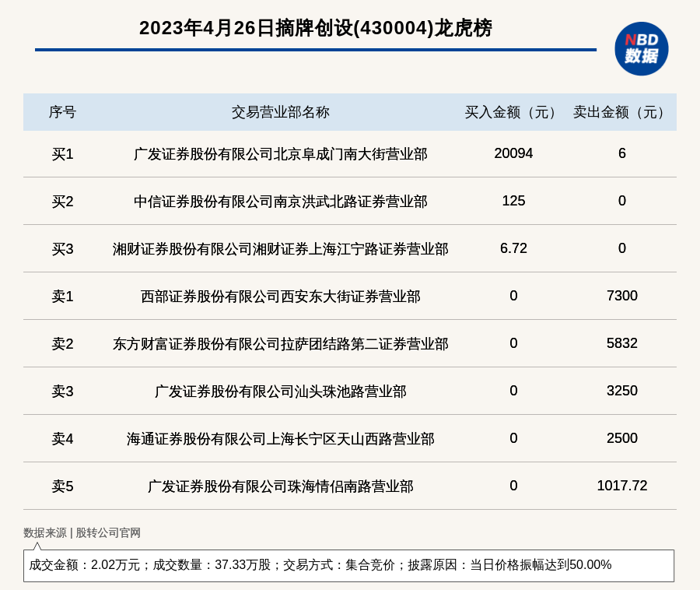Select the 买3 row label
This screenshot has width=700, height=590.
(x=62, y=249)
